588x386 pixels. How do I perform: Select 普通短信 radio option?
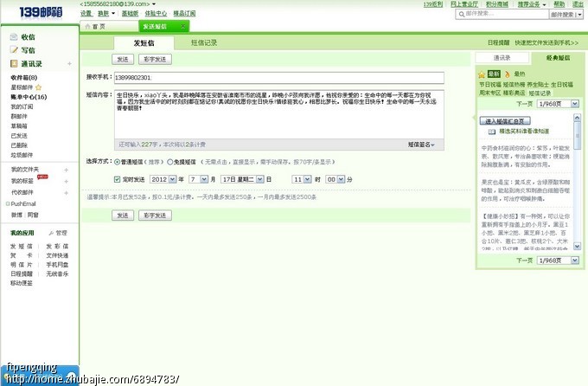(x=117, y=162)
